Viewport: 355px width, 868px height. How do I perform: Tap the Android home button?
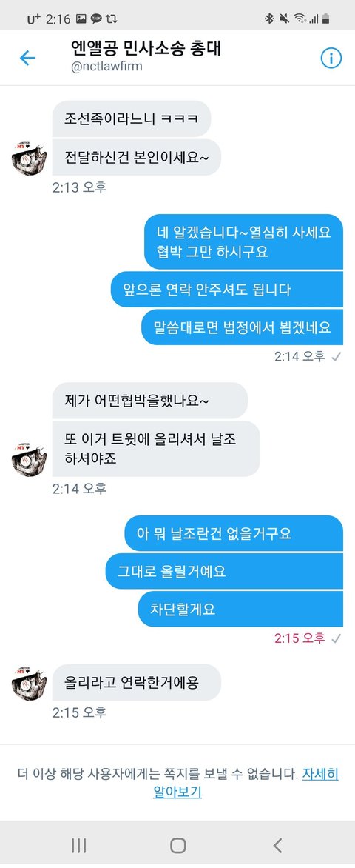click(178, 845)
